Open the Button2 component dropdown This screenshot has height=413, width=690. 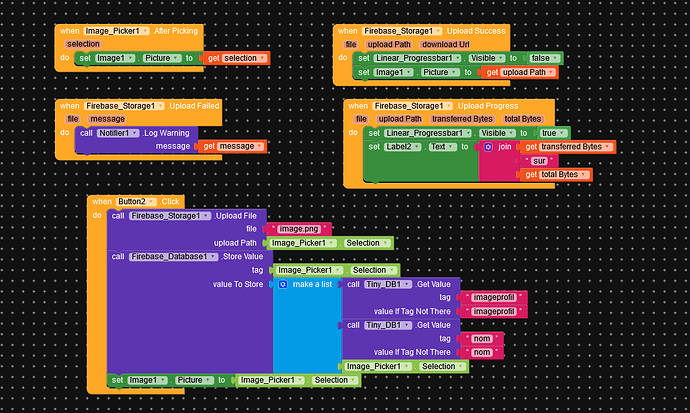(138, 202)
